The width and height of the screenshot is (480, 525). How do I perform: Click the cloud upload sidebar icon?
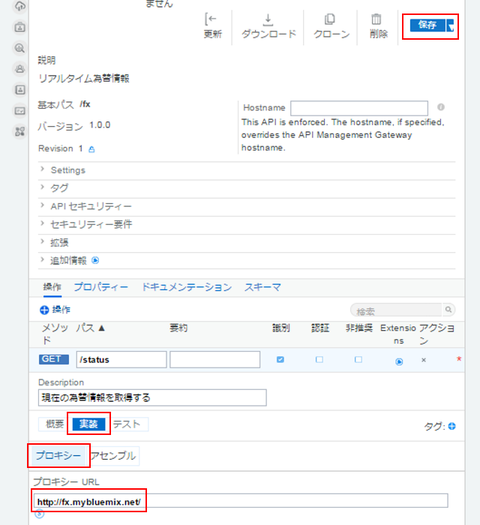point(20,6)
